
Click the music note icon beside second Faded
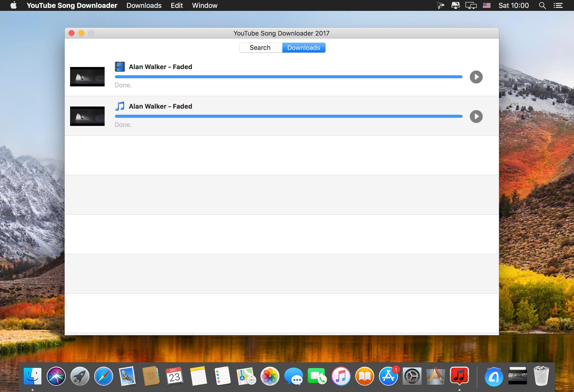pos(120,106)
